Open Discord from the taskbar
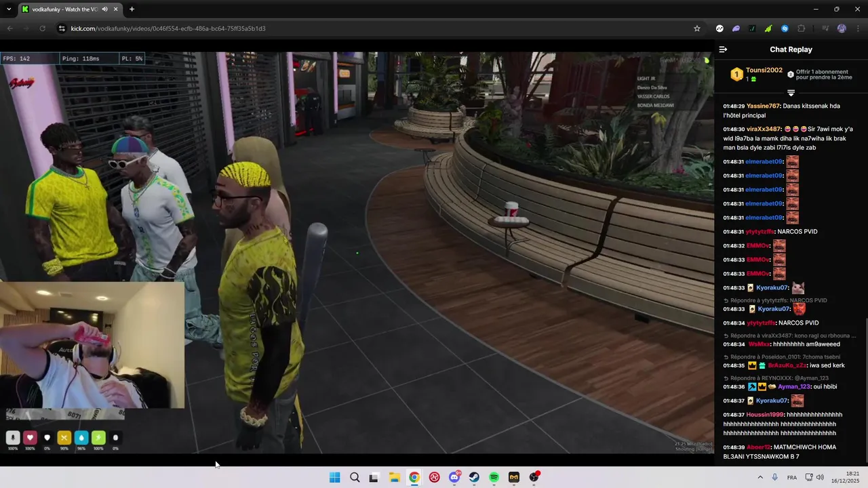The height and width of the screenshot is (488, 868). point(454,477)
